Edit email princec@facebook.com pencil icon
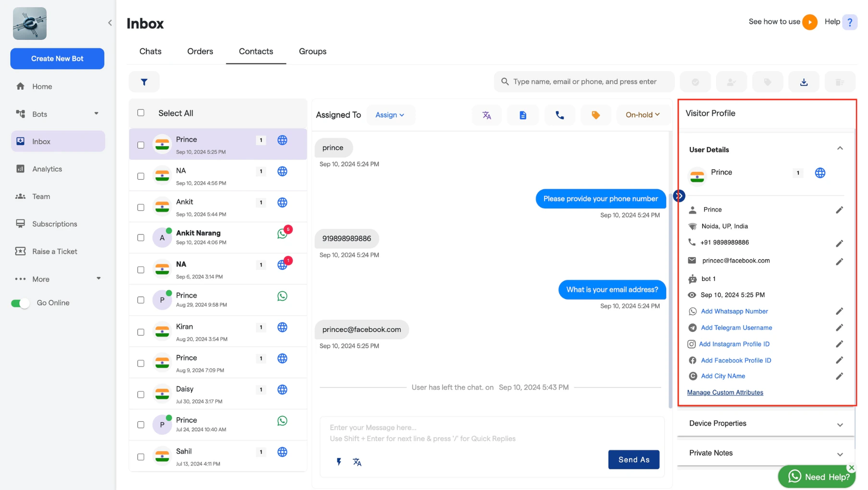Screen dimensions: 868x490 839,262
